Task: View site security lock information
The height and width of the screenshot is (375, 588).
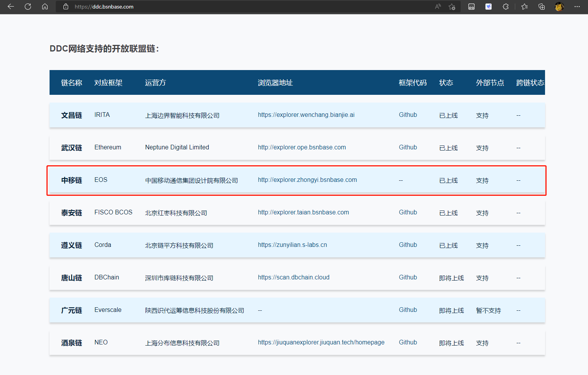Action: click(66, 7)
